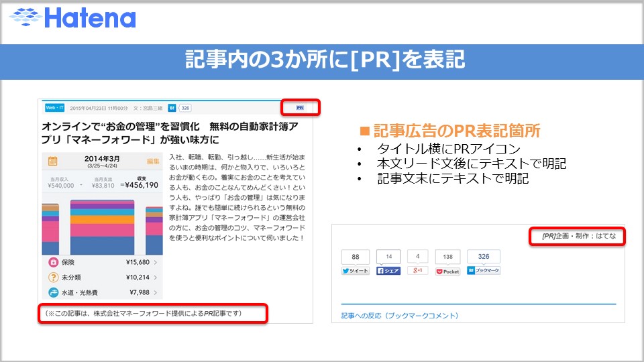Click the 水道・光熱費 faucet icon
This screenshot has width=644, height=362.
pyautogui.click(x=54, y=293)
